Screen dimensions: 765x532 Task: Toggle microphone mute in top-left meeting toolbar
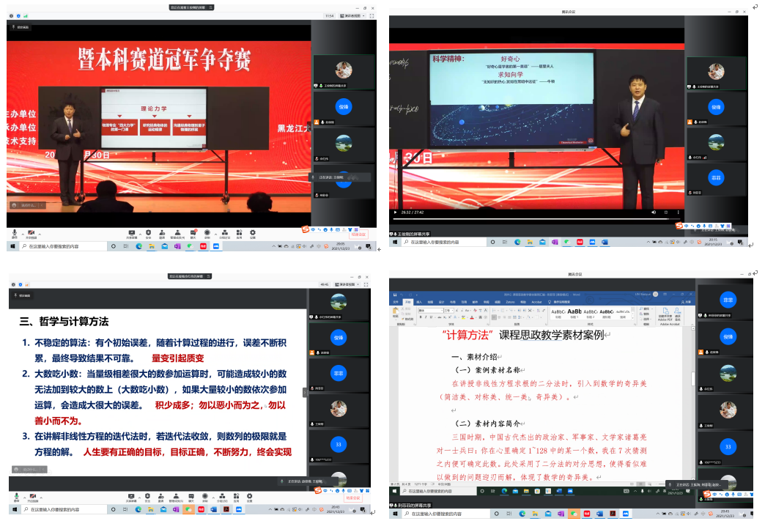[x=15, y=232]
